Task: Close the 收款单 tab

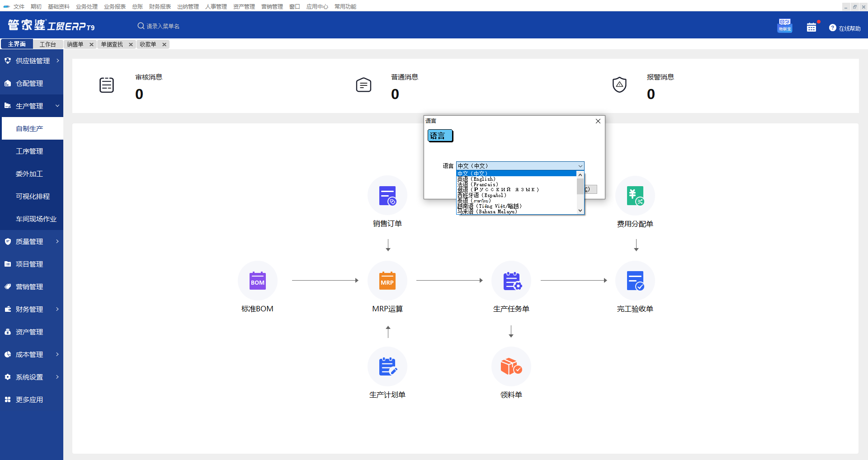Action: pyautogui.click(x=164, y=44)
